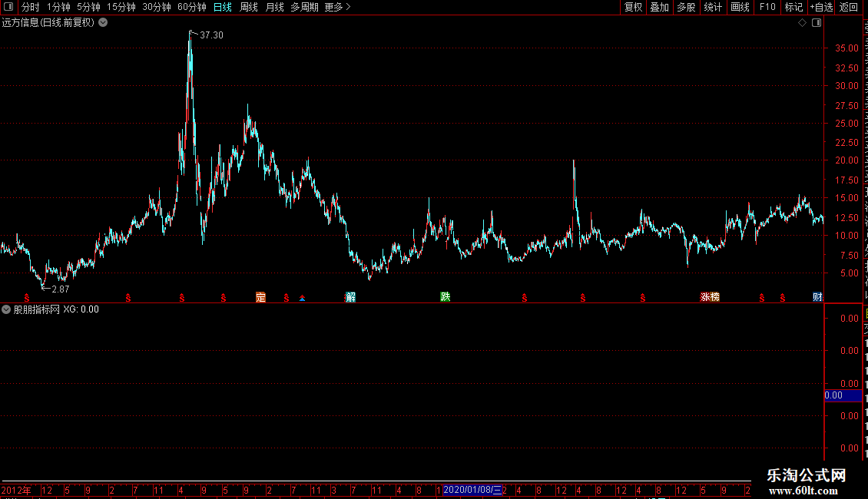Viewport: 868px width, 499px height.
Task: Click the 35.00 price axis label
Action: (847, 48)
